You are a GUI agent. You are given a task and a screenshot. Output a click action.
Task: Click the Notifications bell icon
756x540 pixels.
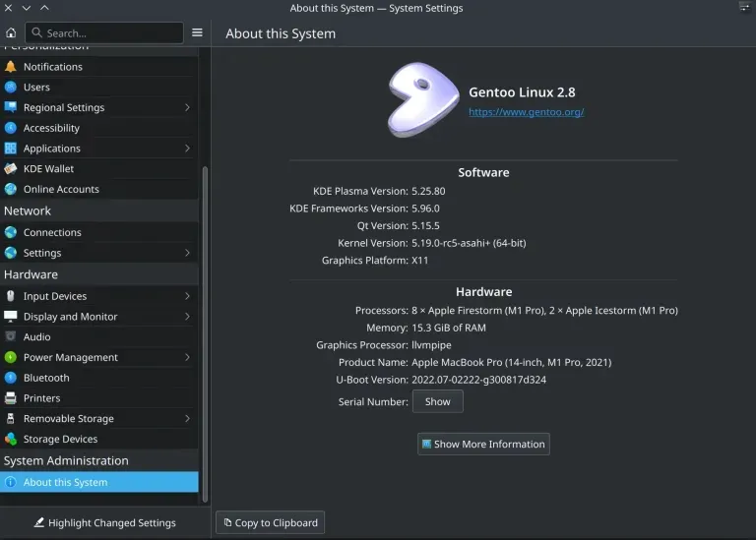tap(11, 67)
